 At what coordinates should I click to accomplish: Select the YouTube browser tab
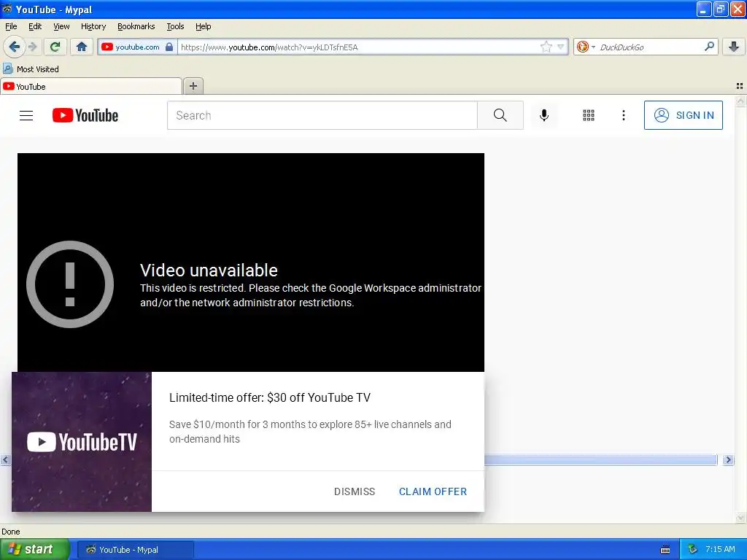click(x=91, y=86)
